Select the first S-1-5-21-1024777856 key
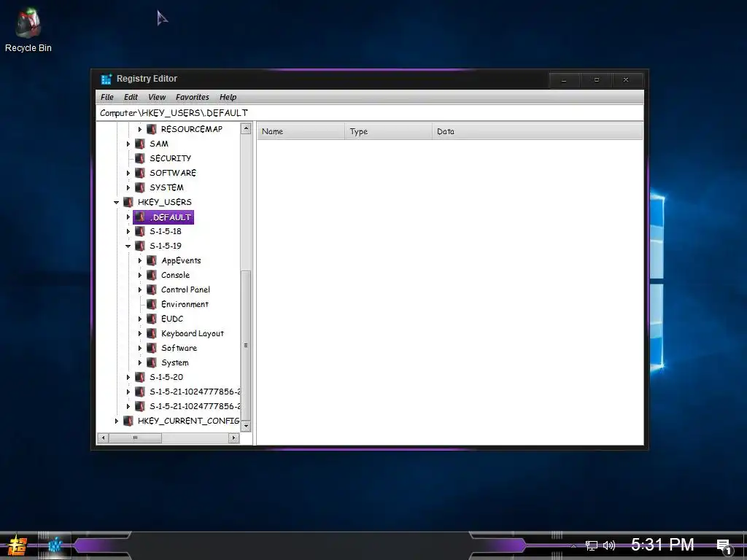The image size is (747, 560). (x=194, y=392)
